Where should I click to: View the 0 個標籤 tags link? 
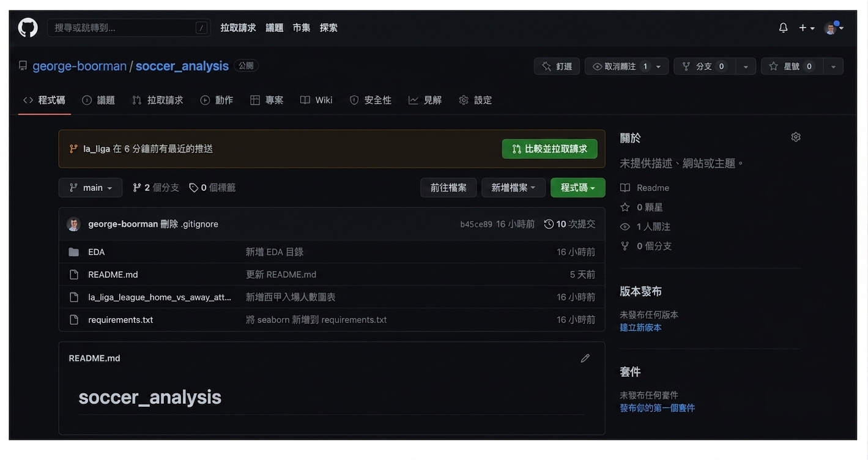pos(212,188)
